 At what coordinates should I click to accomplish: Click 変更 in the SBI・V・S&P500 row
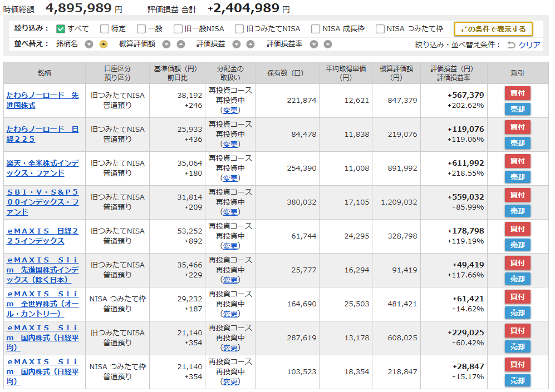[x=230, y=212]
